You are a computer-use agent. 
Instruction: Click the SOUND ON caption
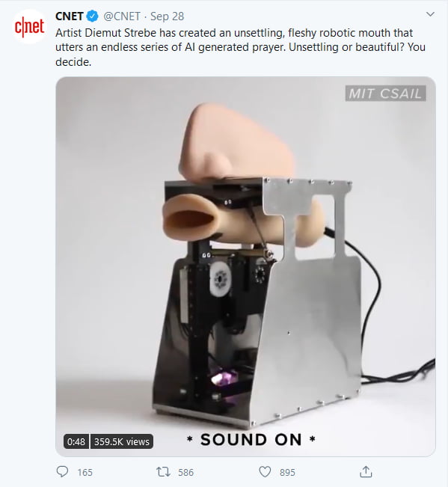(251, 439)
